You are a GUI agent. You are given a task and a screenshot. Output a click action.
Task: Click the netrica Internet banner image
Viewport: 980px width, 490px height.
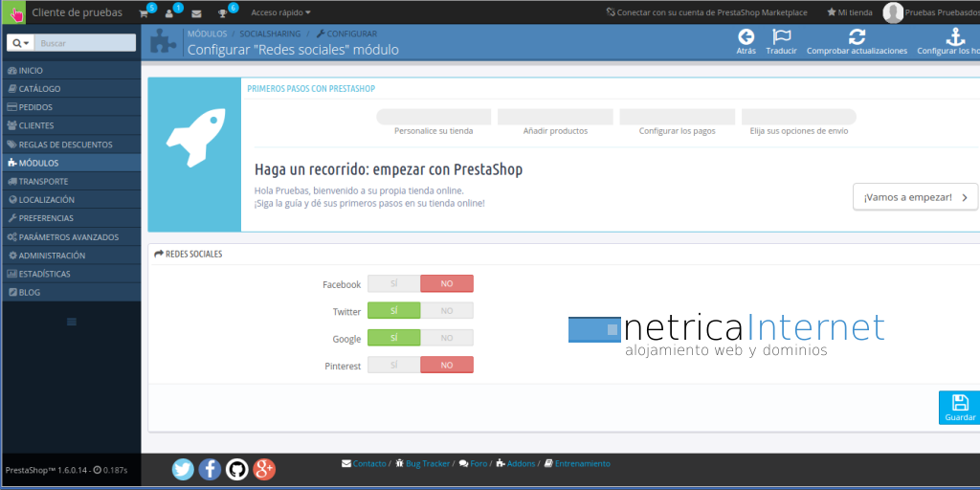click(726, 334)
